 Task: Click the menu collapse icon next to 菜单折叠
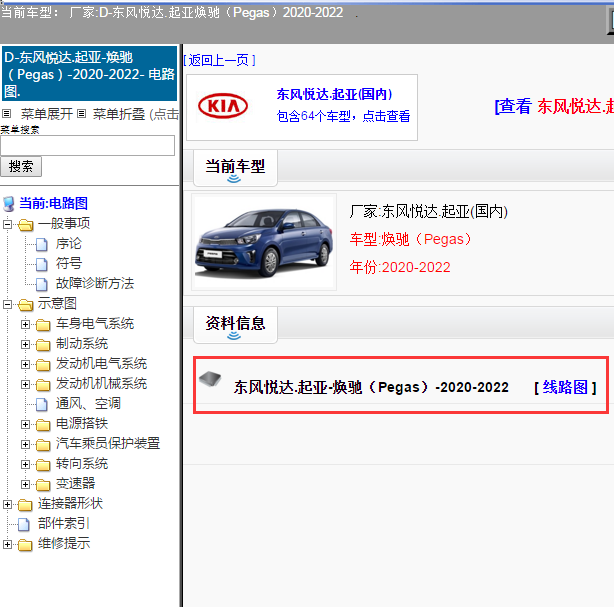[81, 114]
